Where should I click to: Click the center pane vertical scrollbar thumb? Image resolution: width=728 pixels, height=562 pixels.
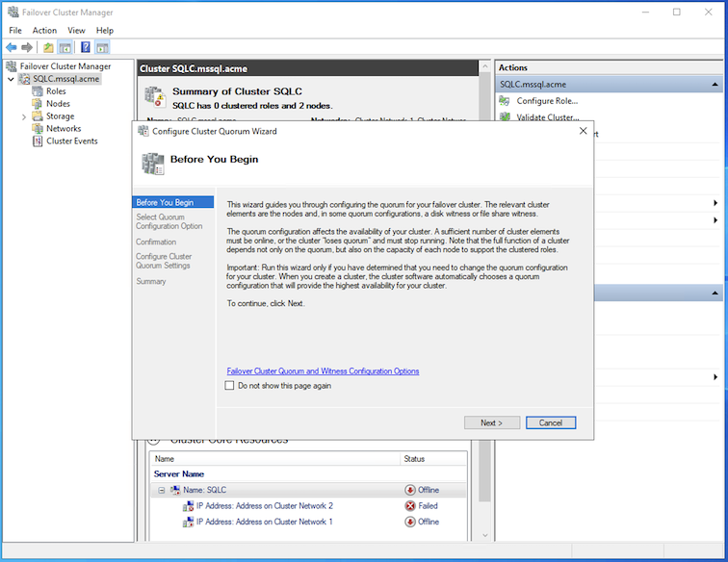[484, 288]
